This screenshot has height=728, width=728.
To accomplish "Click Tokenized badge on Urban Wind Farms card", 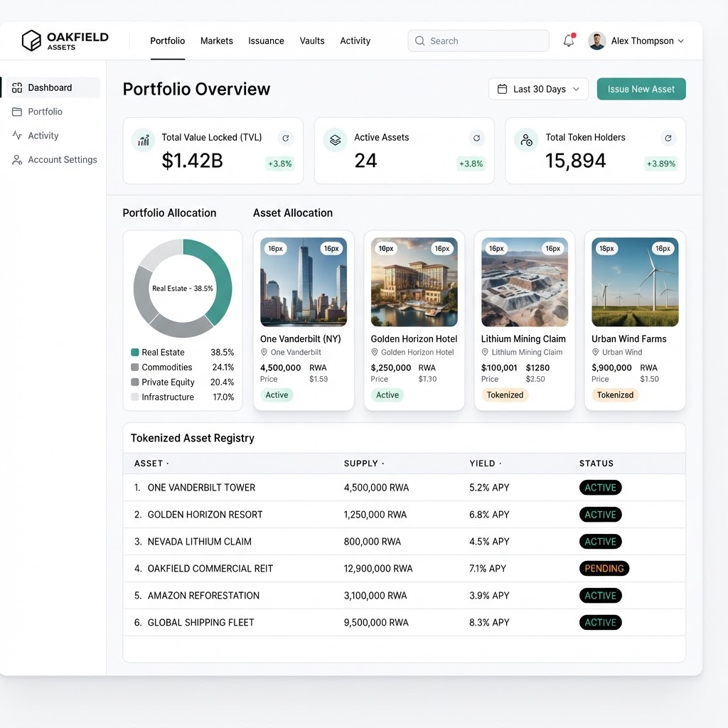I will [x=615, y=395].
